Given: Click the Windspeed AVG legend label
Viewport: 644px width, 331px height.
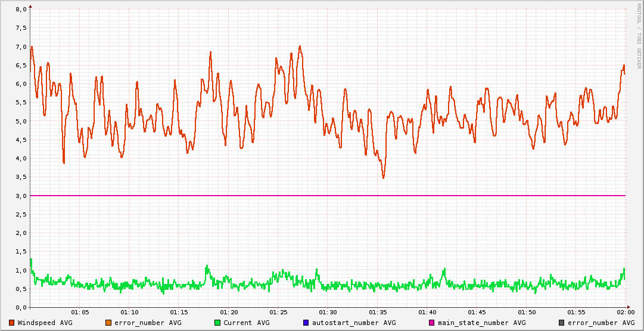Looking at the screenshot, I should [x=45, y=323].
